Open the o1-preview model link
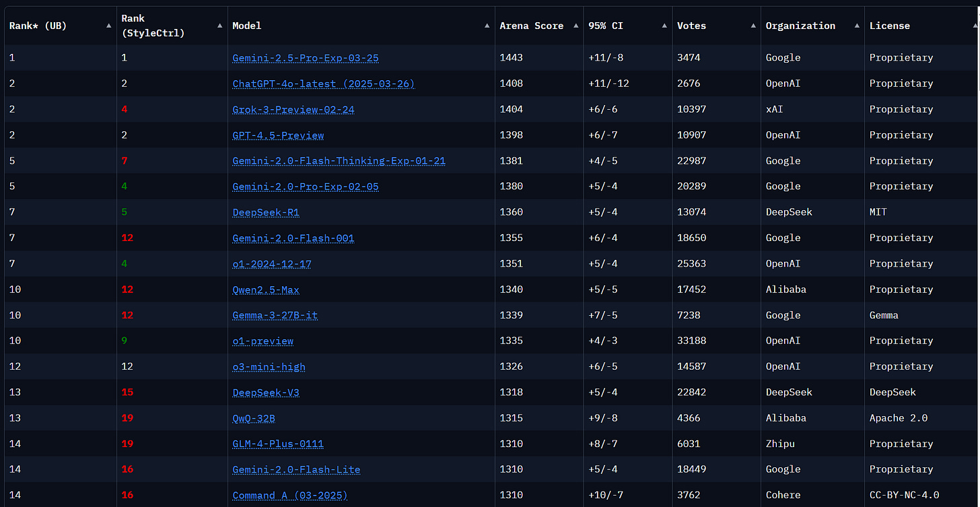 click(263, 341)
